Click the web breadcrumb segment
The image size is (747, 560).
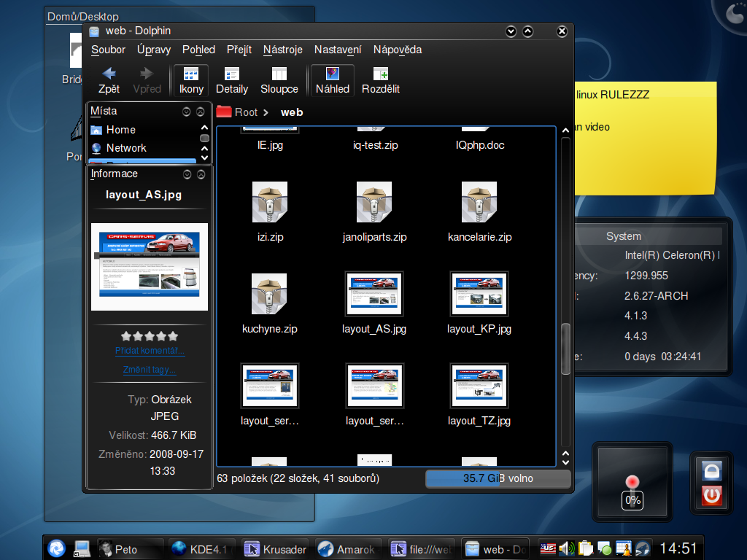(x=292, y=112)
